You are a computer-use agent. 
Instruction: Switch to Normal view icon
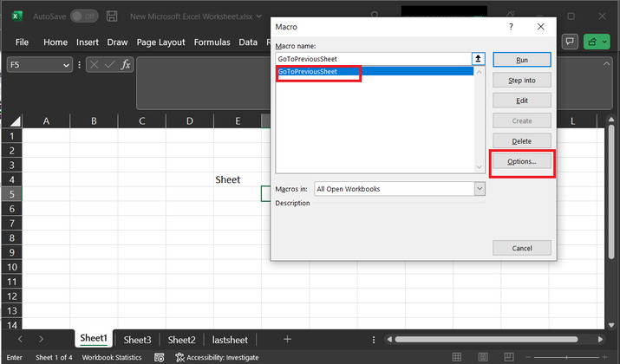457,357
